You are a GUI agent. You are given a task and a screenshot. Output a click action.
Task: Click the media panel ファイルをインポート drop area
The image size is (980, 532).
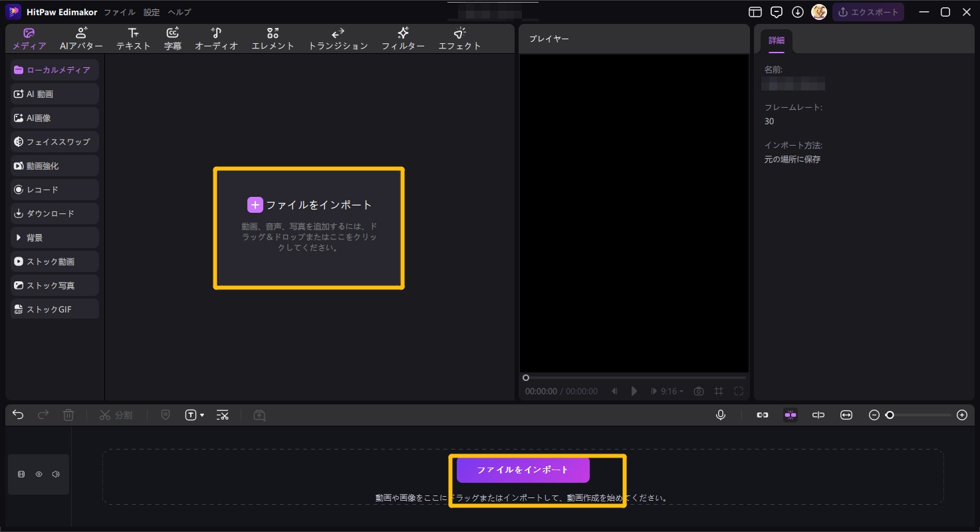309,227
